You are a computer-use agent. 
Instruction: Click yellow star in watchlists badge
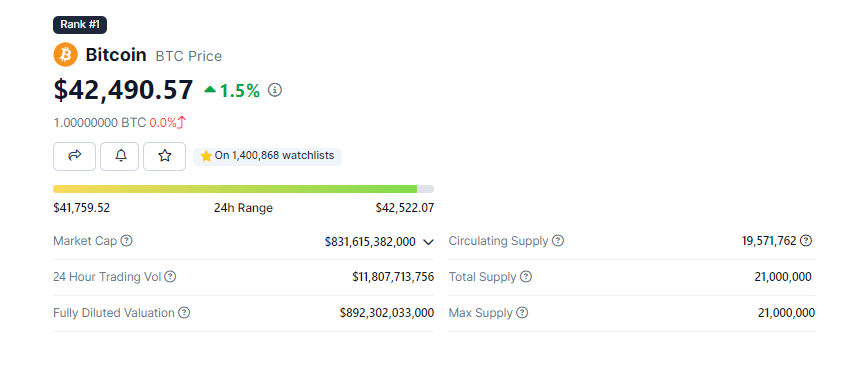(x=206, y=156)
